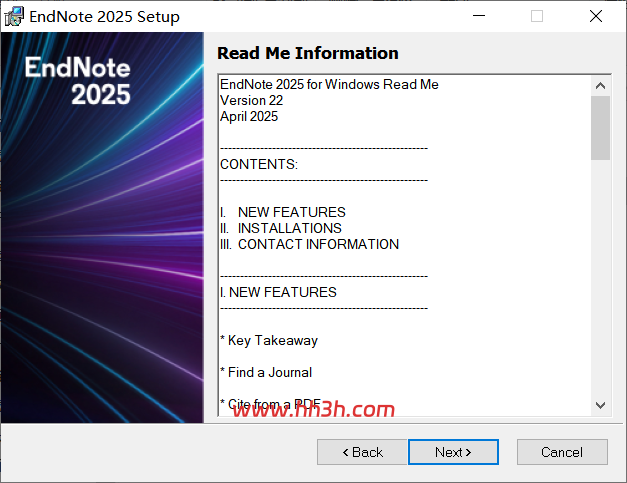Minimize the EndNote 2025 Setup window
The image size is (627, 483).
coord(479,16)
